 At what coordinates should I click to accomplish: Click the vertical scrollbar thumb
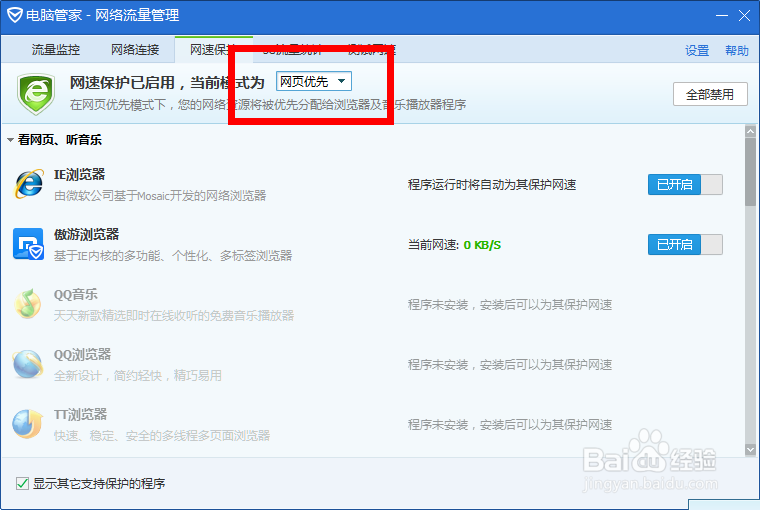coord(750,172)
